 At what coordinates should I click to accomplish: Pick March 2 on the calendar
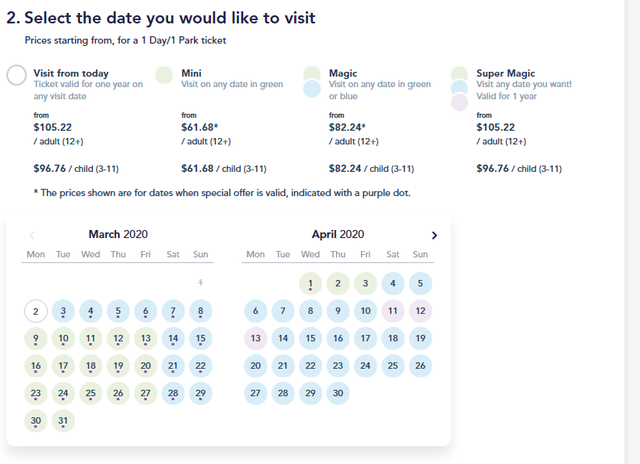click(x=36, y=311)
